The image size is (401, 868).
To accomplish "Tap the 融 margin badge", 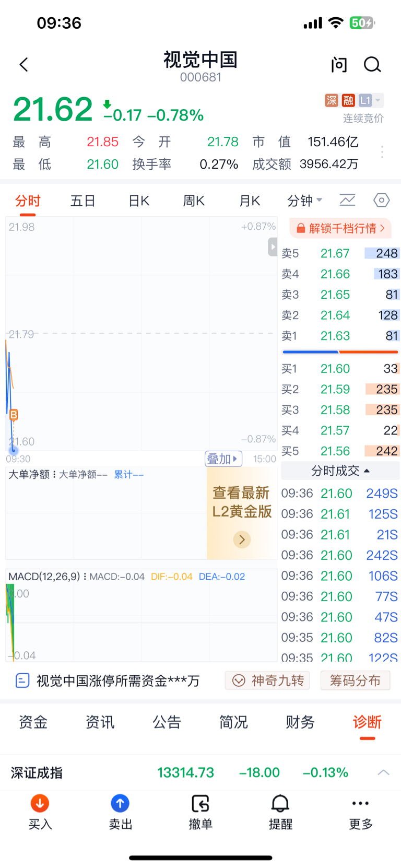I will point(349,100).
